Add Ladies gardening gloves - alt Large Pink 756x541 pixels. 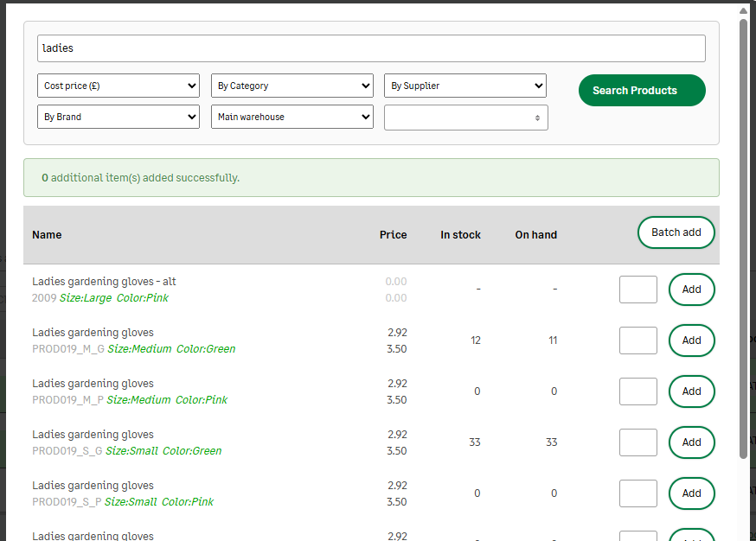[691, 290]
